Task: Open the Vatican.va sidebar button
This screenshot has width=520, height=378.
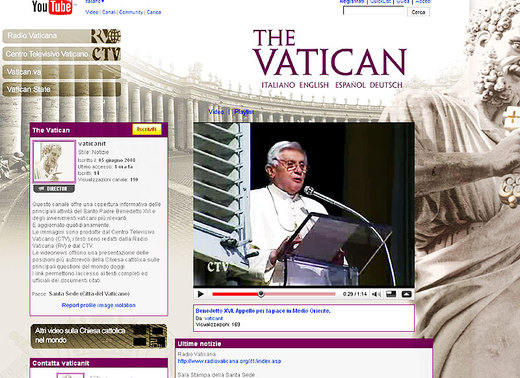Action: click(x=62, y=72)
